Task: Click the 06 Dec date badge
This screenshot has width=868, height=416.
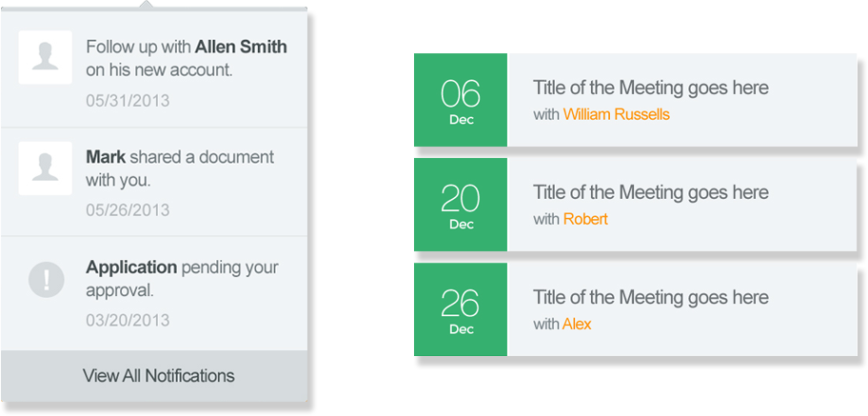Action: 461,101
